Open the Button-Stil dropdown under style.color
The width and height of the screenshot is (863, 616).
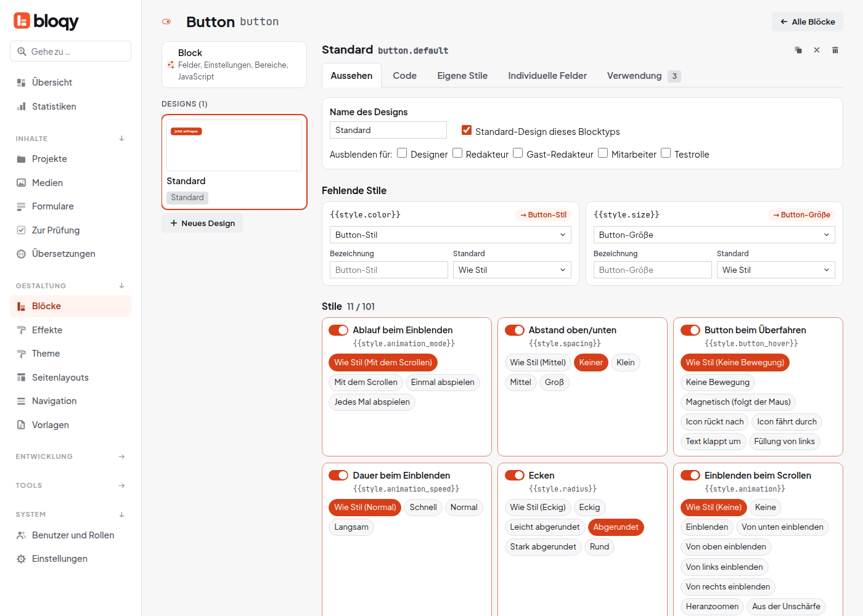451,235
